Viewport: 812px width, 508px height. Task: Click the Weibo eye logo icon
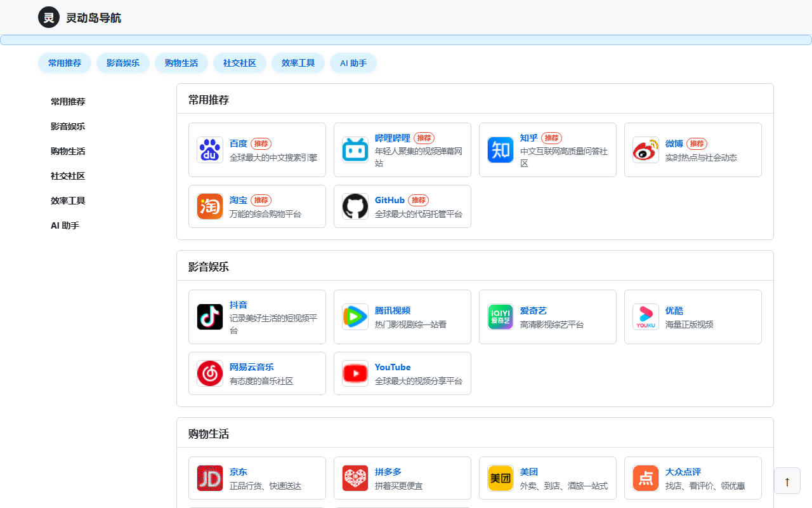[646, 150]
